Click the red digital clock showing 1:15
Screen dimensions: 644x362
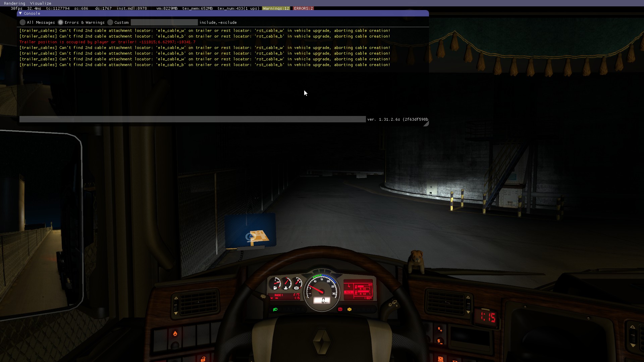tap(488, 317)
